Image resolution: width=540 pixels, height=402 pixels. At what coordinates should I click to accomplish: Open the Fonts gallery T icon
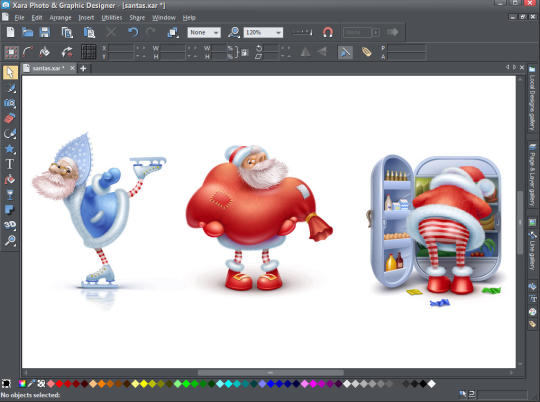[x=532, y=299]
